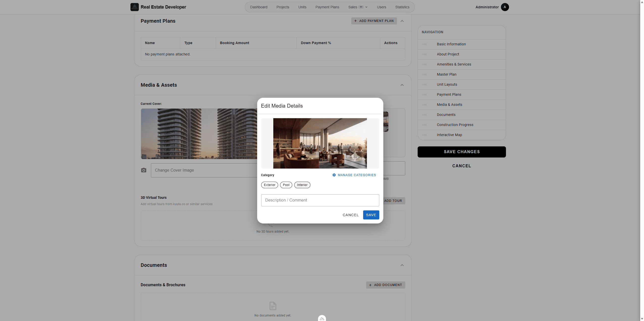Viewport: 644px width, 321px height.
Task: Jump to Master Plan section
Action: (x=462, y=75)
